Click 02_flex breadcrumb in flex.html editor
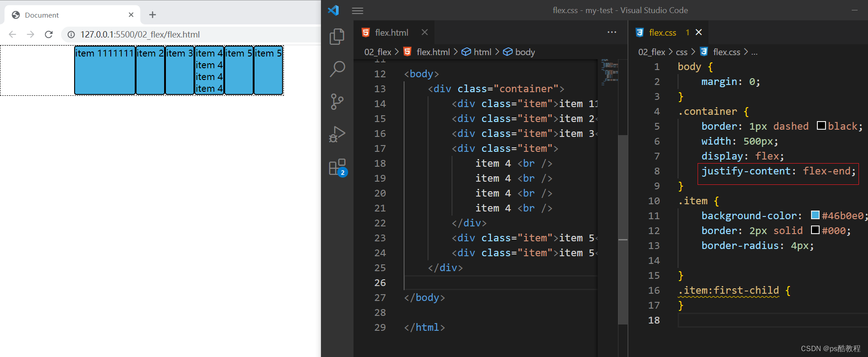Screen dimensions: 868x357 coord(377,52)
